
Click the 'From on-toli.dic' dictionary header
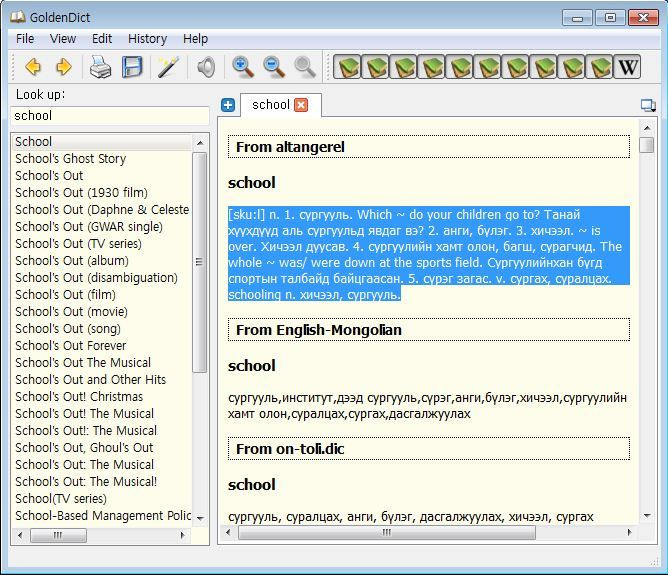coord(429,448)
